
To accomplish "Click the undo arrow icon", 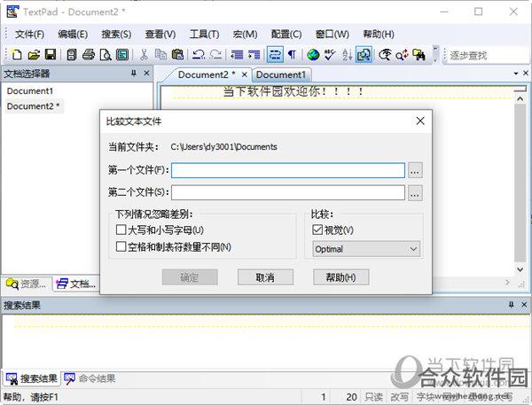I will tap(199, 55).
